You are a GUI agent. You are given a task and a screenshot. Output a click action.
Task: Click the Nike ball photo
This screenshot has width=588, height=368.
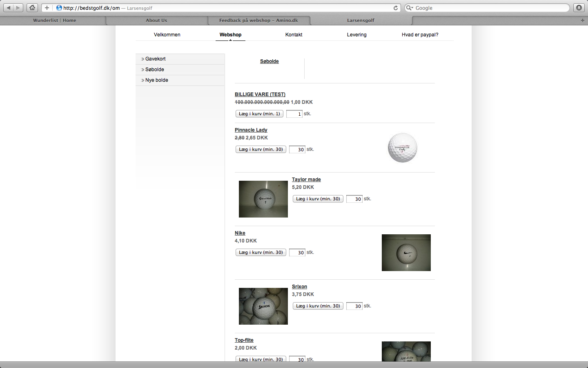tap(406, 253)
